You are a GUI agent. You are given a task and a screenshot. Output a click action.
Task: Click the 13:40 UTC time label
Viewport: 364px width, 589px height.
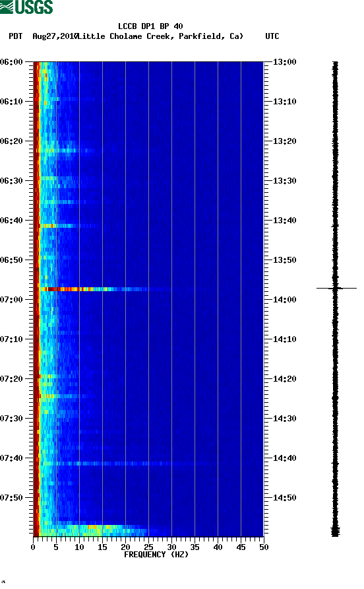point(284,220)
